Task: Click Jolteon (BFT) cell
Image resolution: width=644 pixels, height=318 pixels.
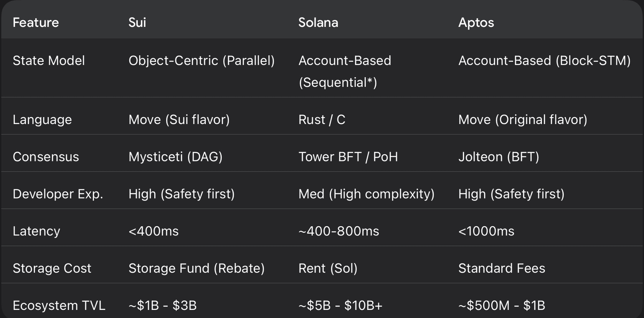Action: (499, 157)
